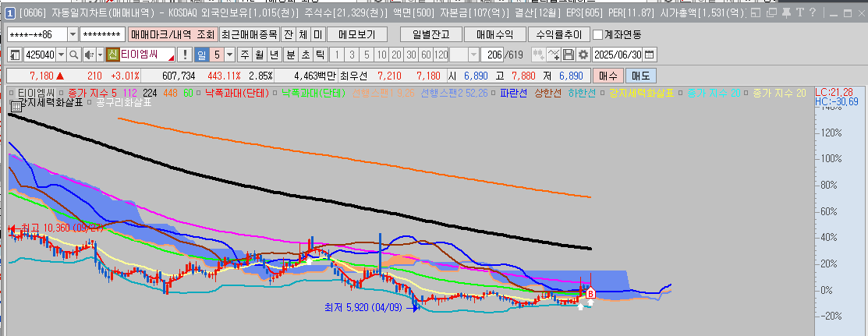
Task: Click the password input field
Action: coord(103,35)
